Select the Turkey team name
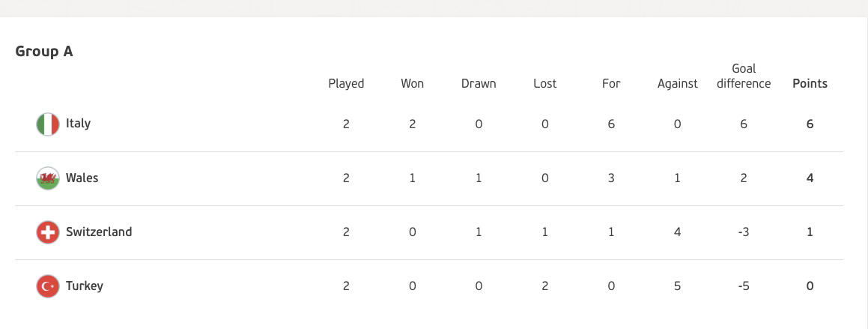 pos(85,286)
